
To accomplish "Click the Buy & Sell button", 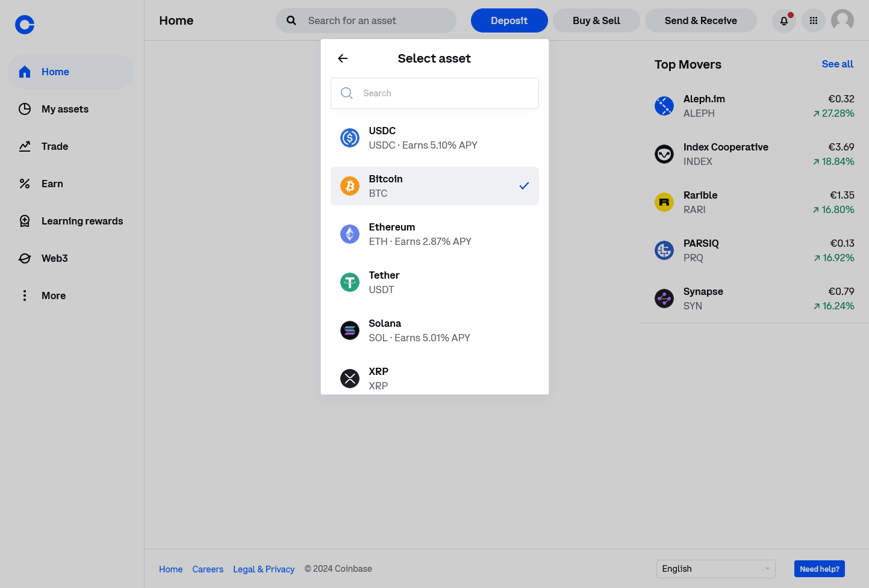I will coord(596,20).
